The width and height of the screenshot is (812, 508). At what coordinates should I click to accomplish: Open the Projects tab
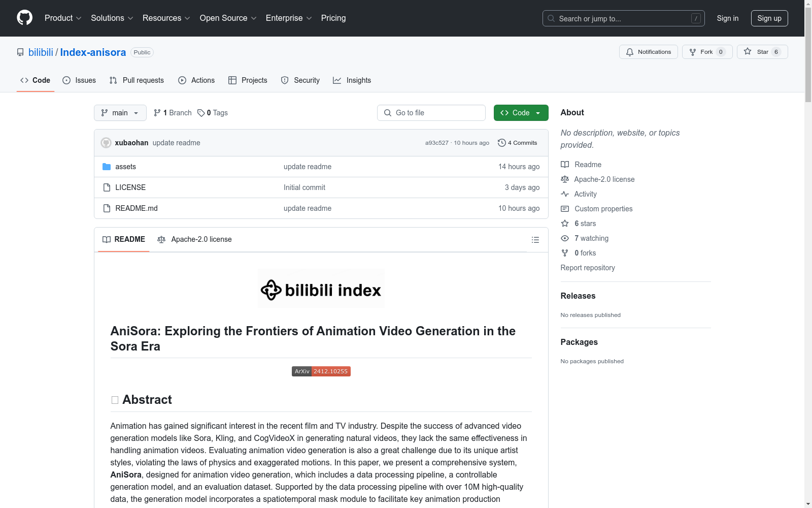coord(248,80)
